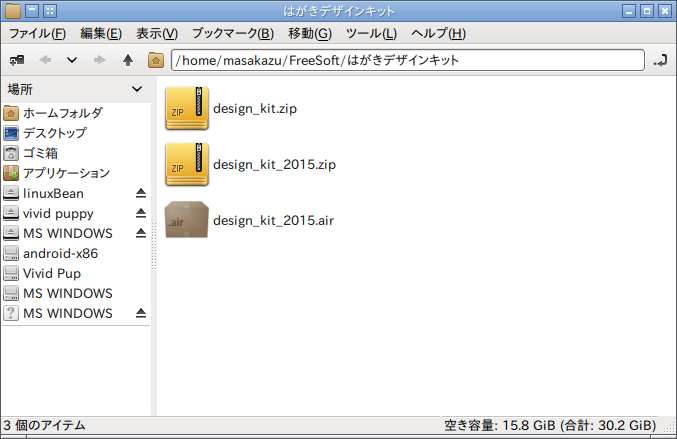Screen dimensions: 677x439
Task: Click the folder icon in the title bar
Action: [13, 11]
